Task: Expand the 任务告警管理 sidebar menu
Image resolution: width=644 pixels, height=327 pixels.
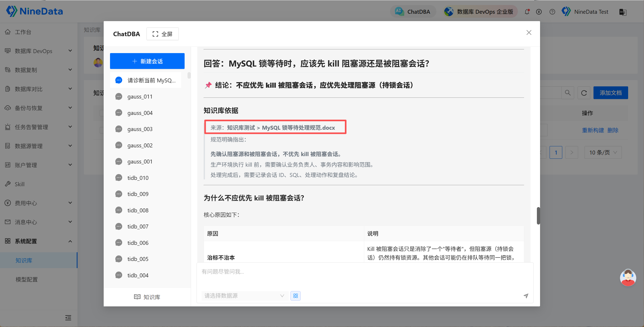Action: (39, 127)
